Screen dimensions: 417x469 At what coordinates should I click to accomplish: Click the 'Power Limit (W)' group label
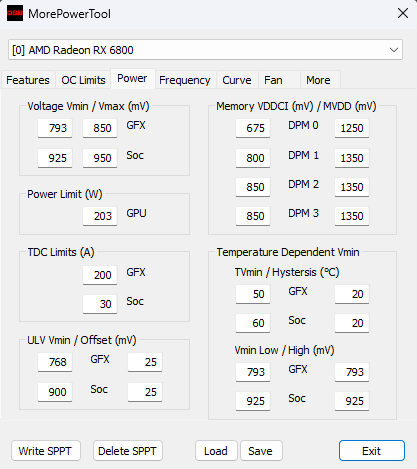(x=65, y=194)
